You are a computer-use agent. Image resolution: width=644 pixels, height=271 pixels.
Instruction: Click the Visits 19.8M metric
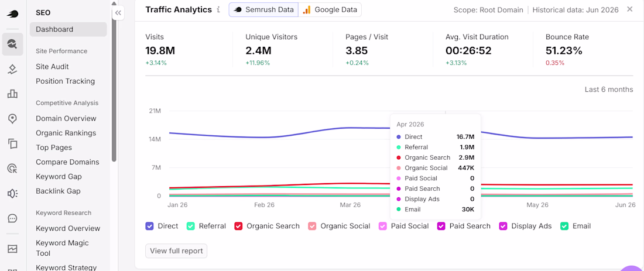tap(160, 51)
